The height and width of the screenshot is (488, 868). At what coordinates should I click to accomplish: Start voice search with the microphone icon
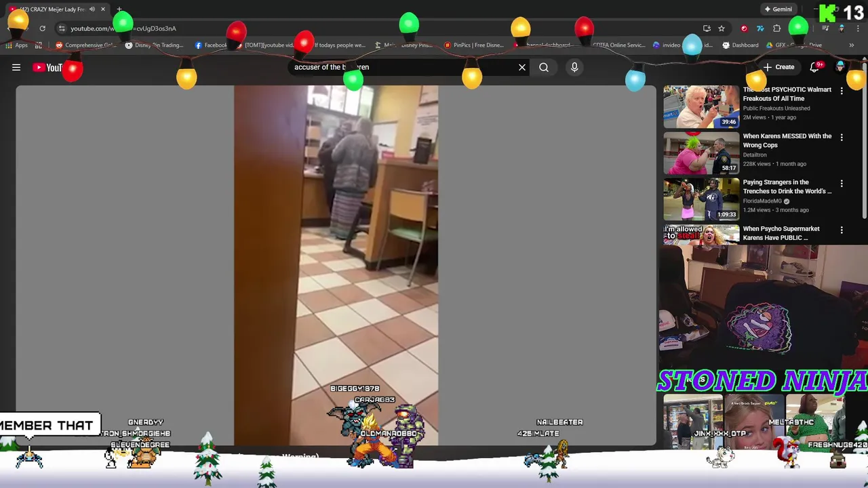(574, 67)
